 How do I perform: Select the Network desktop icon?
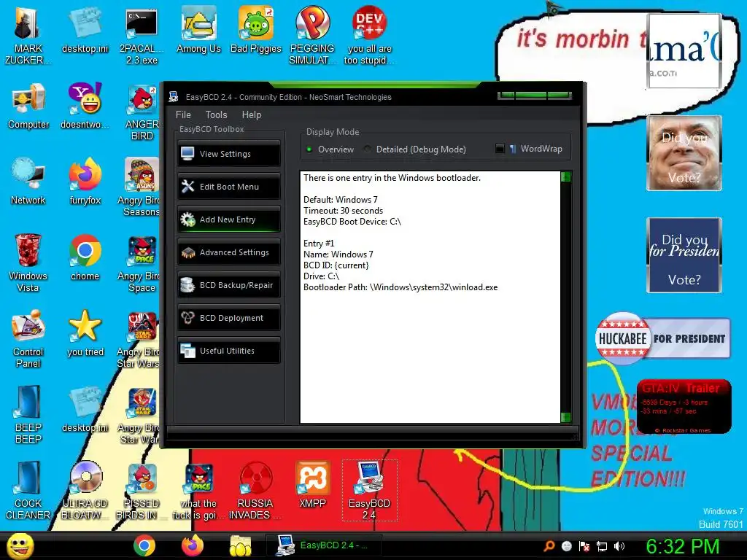(28, 182)
